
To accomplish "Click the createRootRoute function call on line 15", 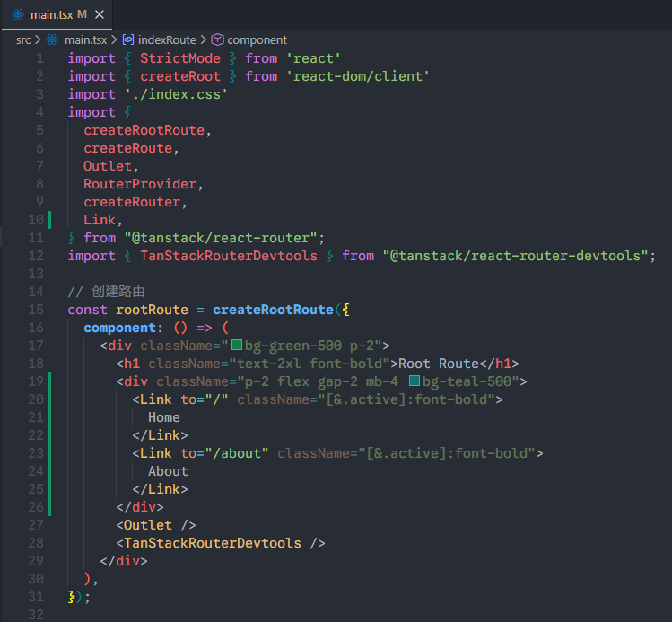I will click(x=272, y=310).
